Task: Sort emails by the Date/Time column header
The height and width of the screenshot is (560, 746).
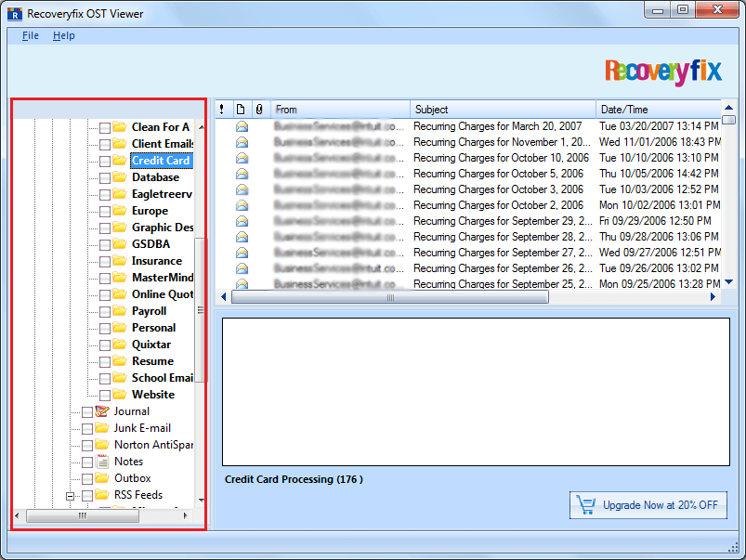Action: coord(659,110)
